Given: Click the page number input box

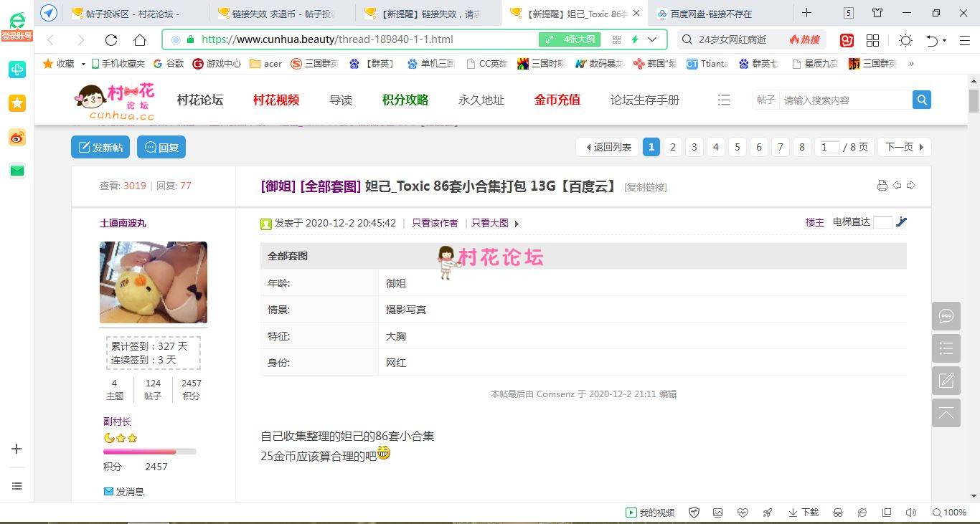Looking at the screenshot, I should click(x=829, y=147).
